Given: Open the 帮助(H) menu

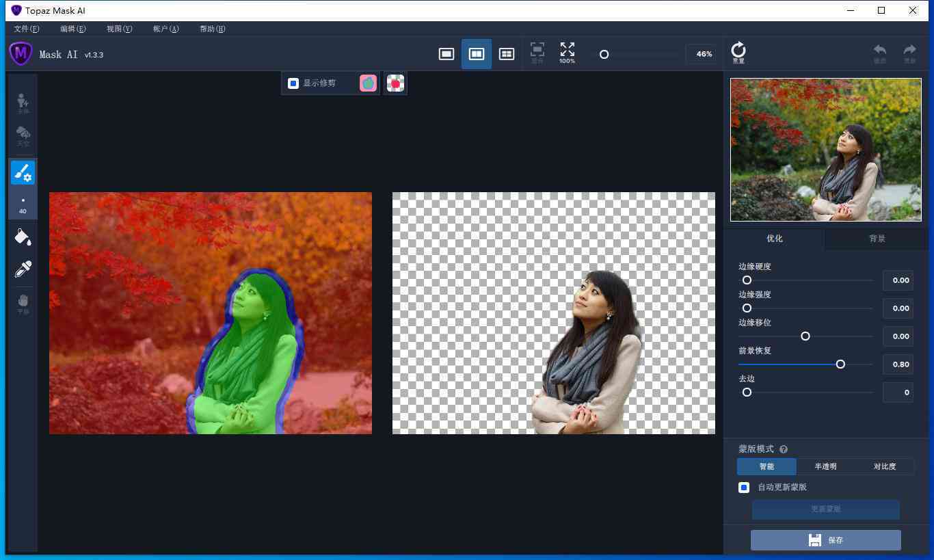Looking at the screenshot, I should click(213, 29).
